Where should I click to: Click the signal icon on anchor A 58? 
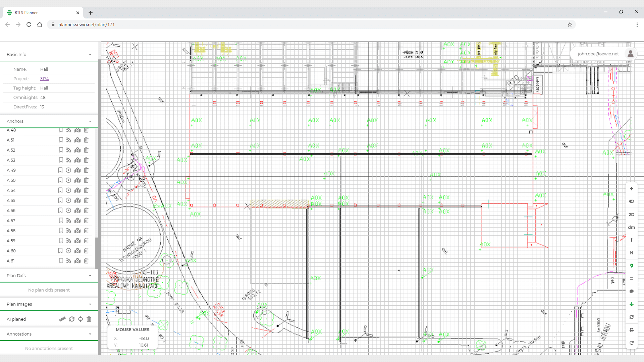(x=69, y=231)
